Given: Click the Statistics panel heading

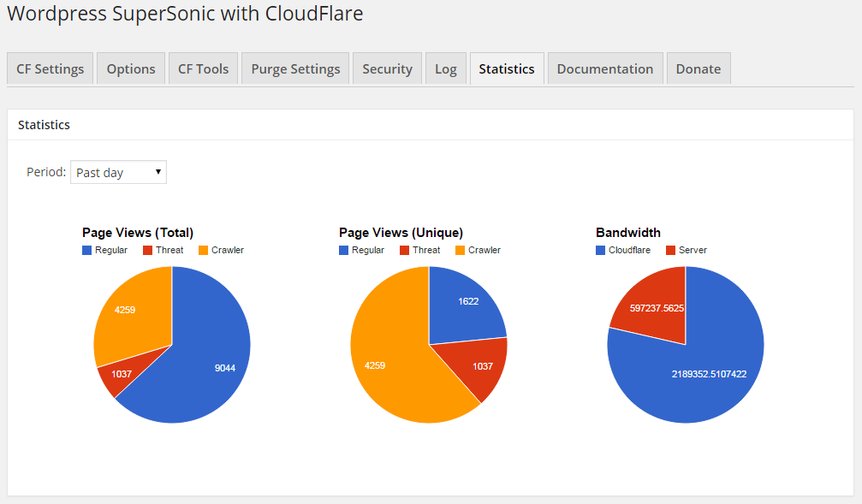Looking at the screenshot, I should 44,125.
